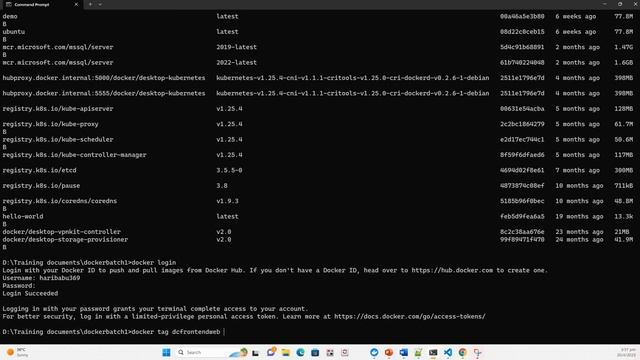Click the text 'Login Succeeded'

tap(30, 293)
